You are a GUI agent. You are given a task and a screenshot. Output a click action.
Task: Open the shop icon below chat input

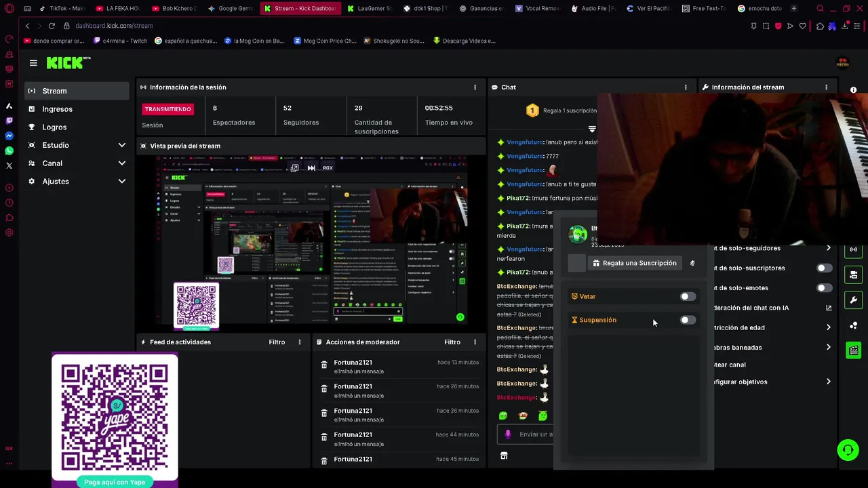pos(504,456)
